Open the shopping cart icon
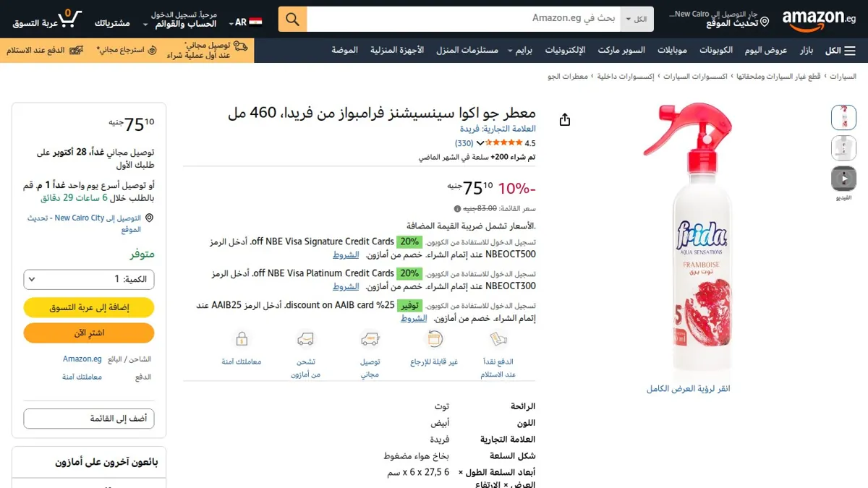This screenshot has width=868, height=488. click(x=69, y=19)
